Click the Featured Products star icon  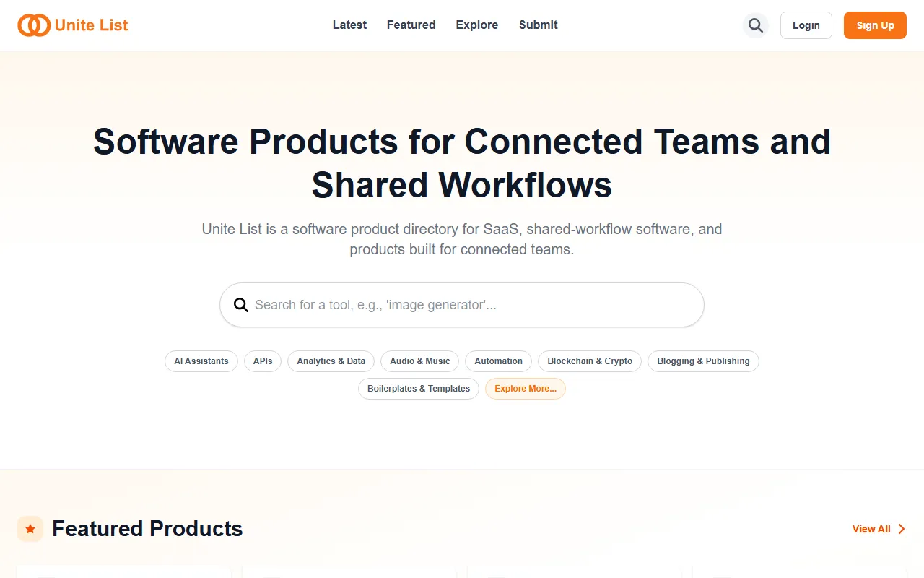pos(30,529)
